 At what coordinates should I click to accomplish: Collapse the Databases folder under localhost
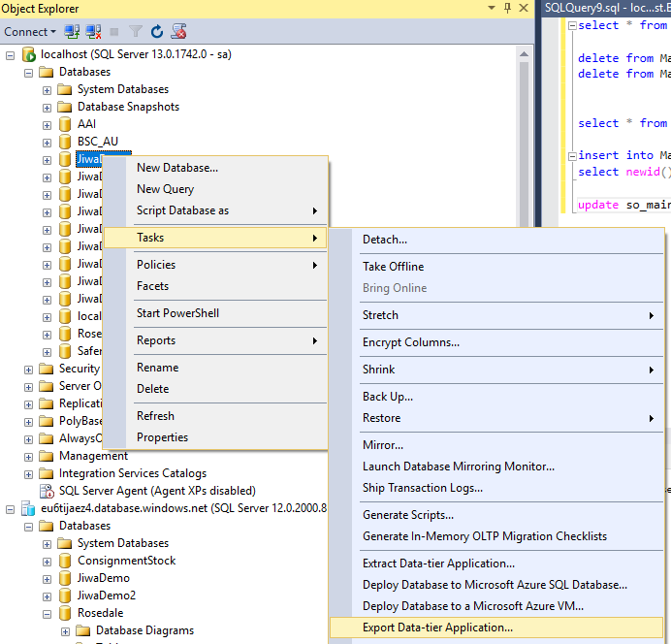[x=29, y=73]
